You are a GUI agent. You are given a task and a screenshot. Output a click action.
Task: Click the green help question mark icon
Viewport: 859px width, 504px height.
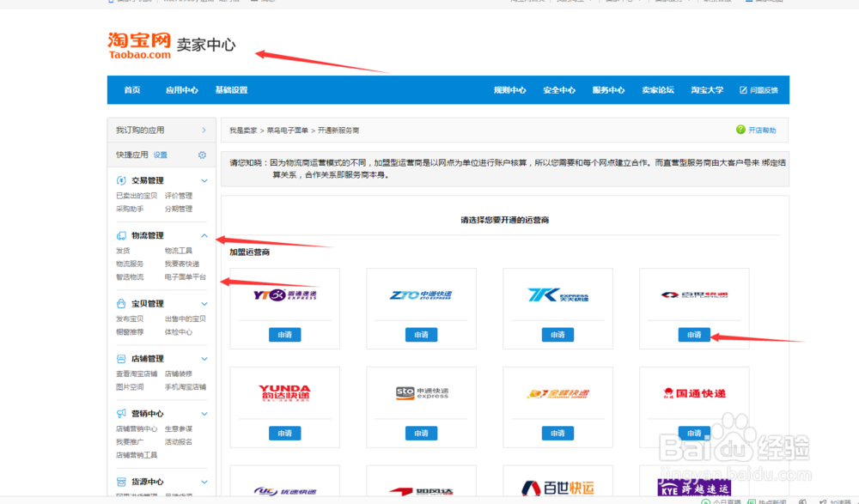740,130
